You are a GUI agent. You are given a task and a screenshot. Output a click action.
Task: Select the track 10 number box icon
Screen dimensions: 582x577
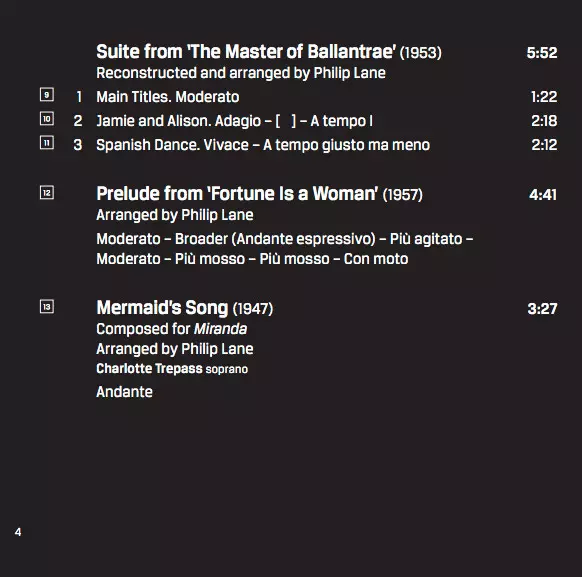tap(47, 119)
